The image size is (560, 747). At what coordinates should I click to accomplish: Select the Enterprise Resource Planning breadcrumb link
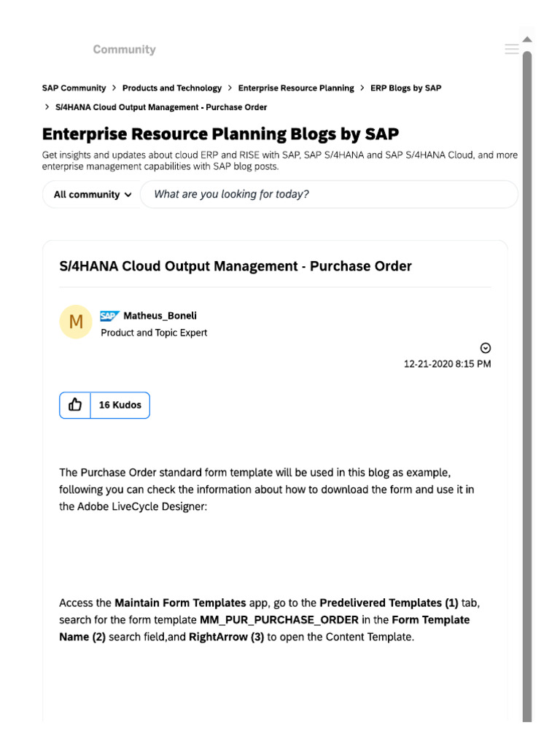[296, 88]
